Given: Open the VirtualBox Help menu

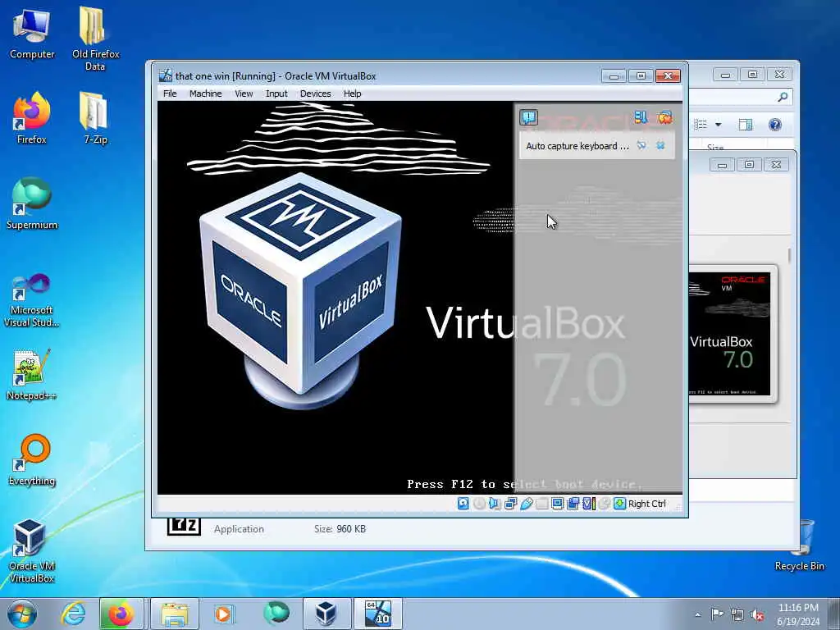Looking at the screenshot, I should (x=352, y=94).
